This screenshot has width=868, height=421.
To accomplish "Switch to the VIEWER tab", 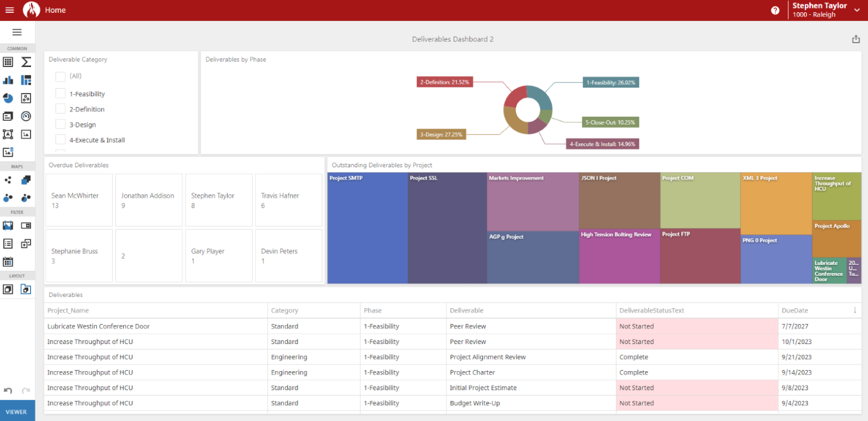I will [x=17, y=412].
